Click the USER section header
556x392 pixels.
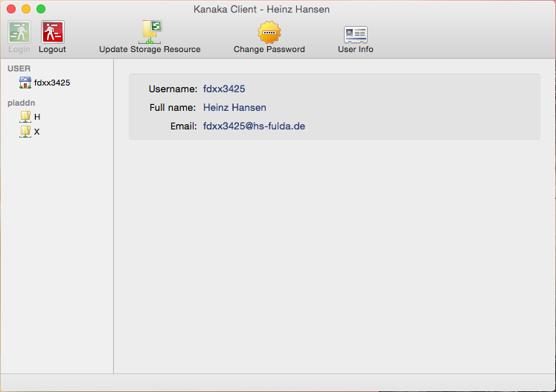(19, 68)
